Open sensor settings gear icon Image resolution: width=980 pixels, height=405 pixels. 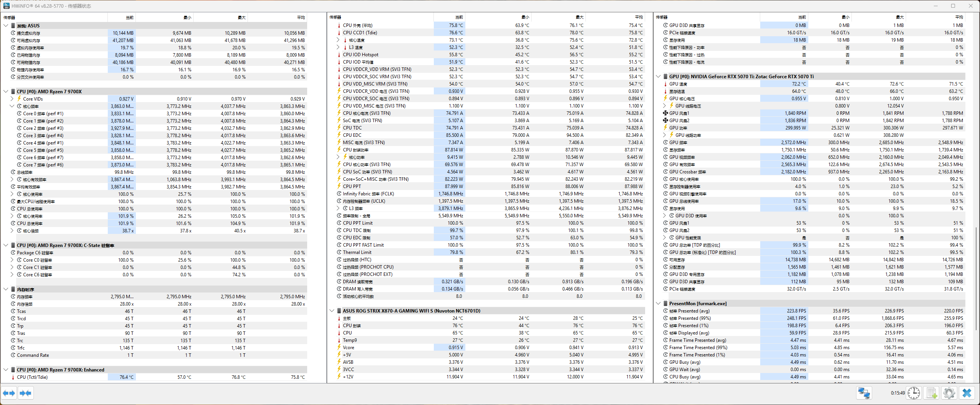[949, 393]
